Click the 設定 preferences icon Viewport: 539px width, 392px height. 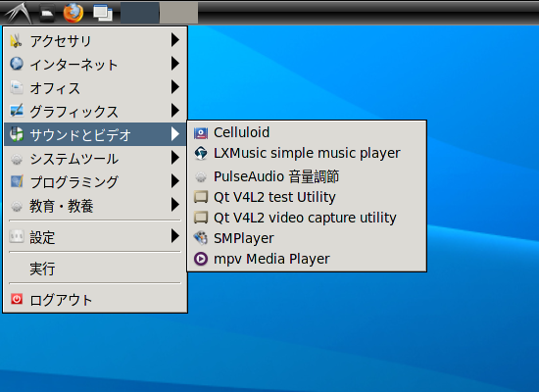tap(17, 236)
